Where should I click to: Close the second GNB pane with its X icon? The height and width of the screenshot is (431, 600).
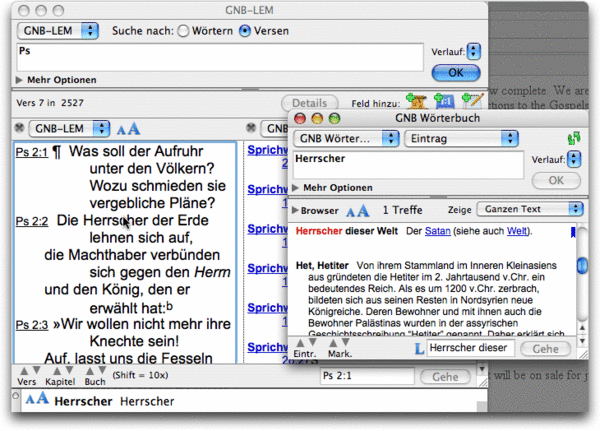tap(251, 128)
